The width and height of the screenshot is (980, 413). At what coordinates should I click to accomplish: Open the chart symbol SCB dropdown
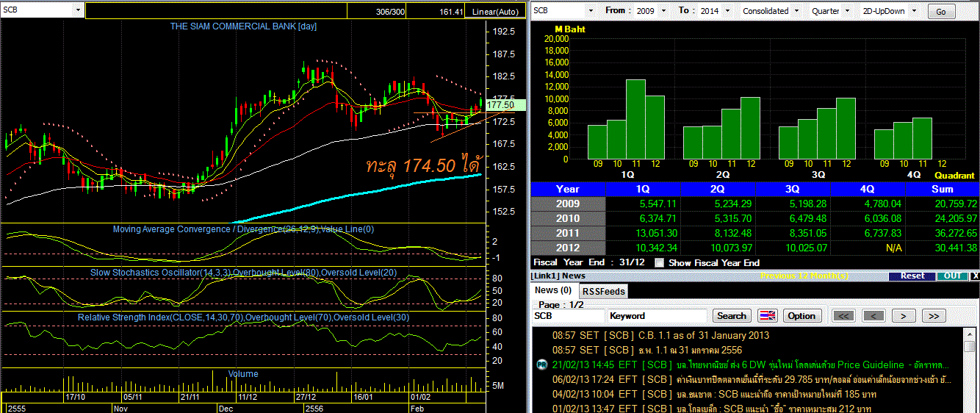(79, 10)
